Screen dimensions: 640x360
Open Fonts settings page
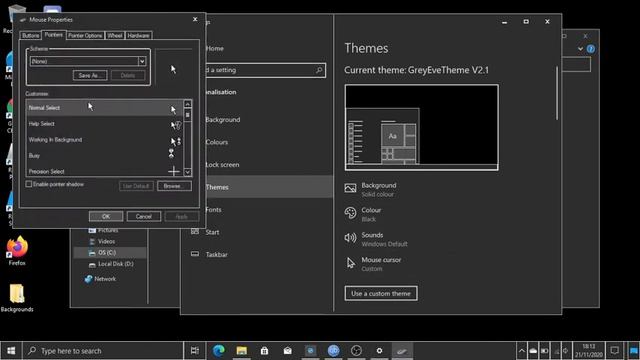click(x=213, y=209)
